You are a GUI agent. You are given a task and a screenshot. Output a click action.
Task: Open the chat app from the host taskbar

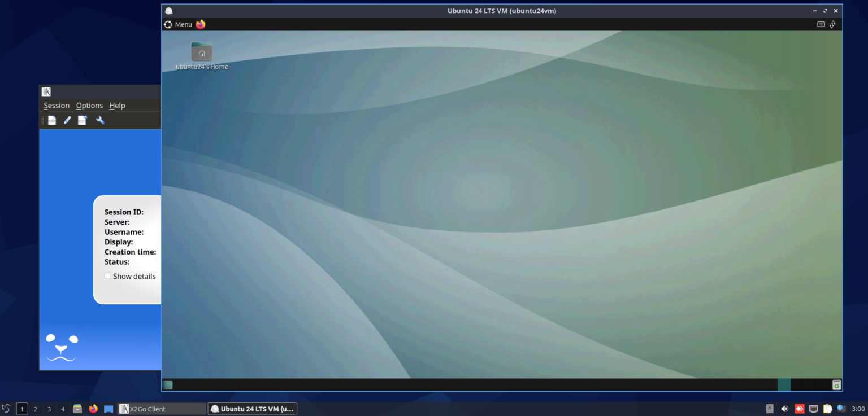pyautogui.click(x=108, y=408)
